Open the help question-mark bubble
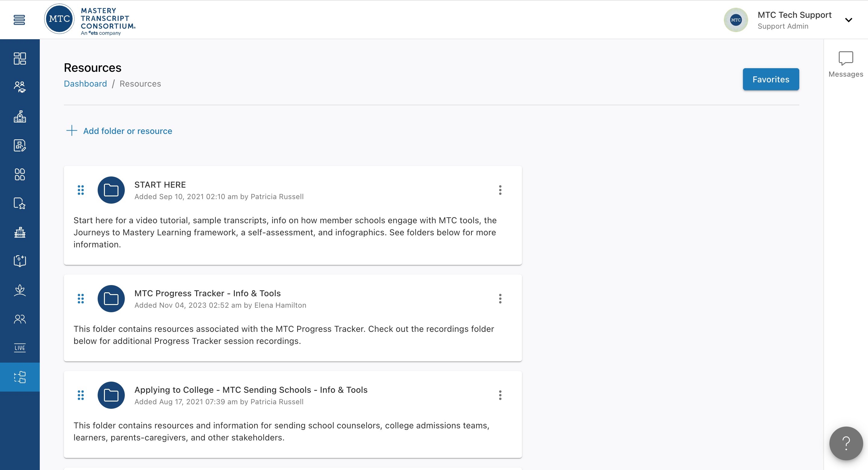This screenshot has width=868, height=470. point(846,443)
